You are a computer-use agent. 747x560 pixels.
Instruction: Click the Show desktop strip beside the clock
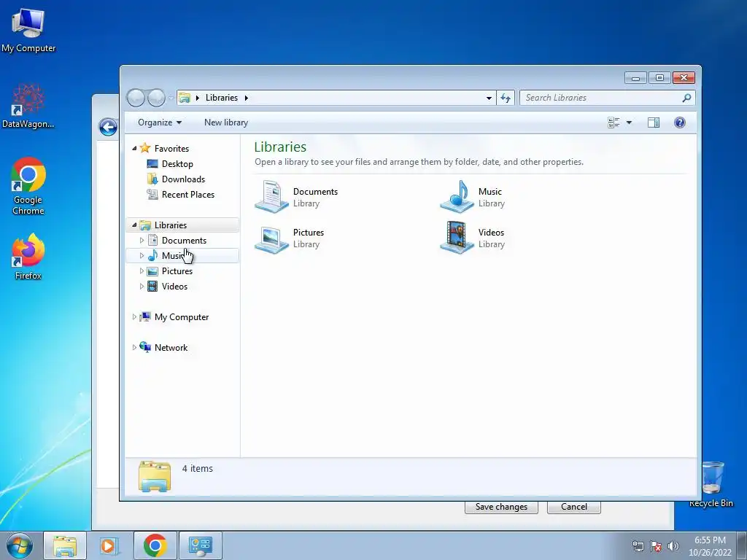(x=742, y=545)
